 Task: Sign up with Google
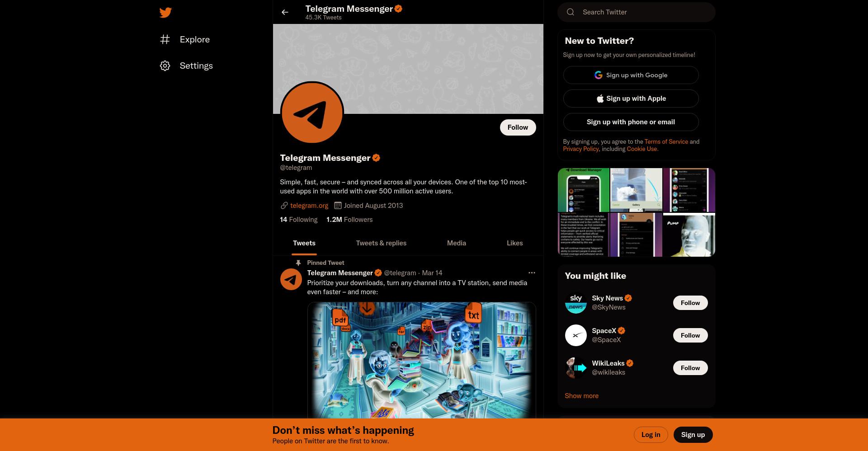click(631, 75)
